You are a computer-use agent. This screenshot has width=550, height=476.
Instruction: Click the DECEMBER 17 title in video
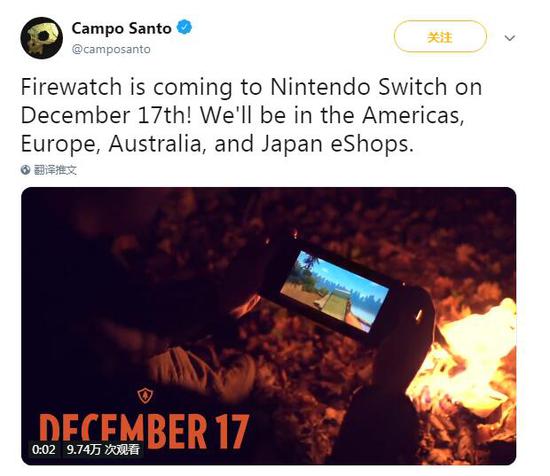coord(144,431)
